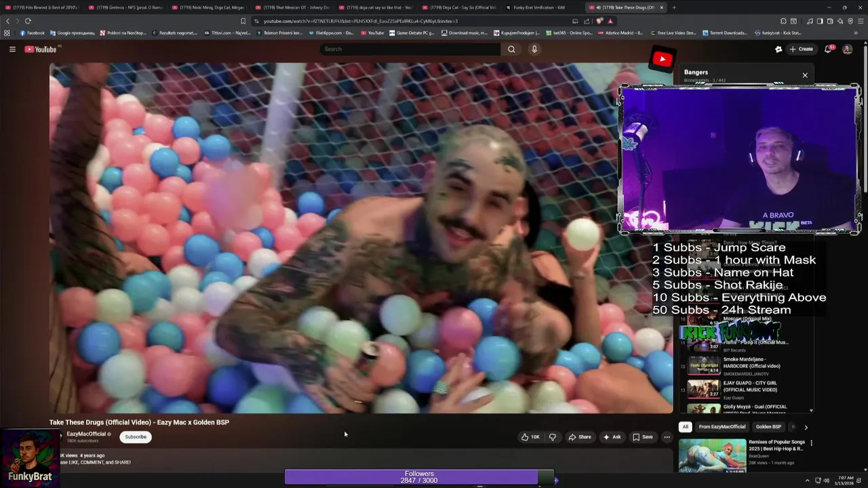Click the icon left of the Create button

[x=778, y=49]
